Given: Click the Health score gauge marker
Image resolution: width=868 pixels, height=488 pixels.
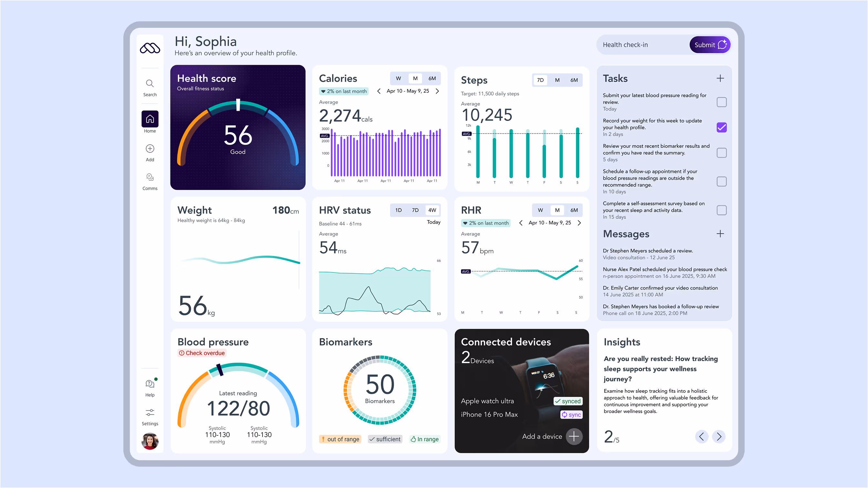Looking at the screenshot, I should point(238,105).
